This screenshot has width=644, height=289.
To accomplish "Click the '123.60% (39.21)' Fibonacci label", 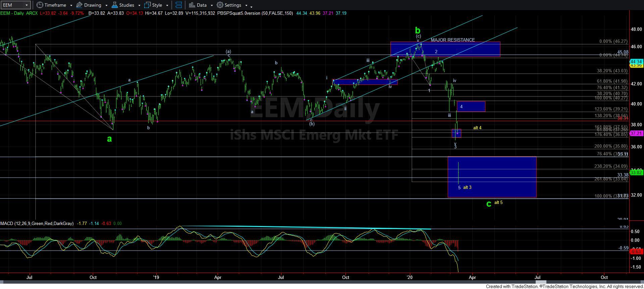I will pyautogui.click(x=611, y=109).
